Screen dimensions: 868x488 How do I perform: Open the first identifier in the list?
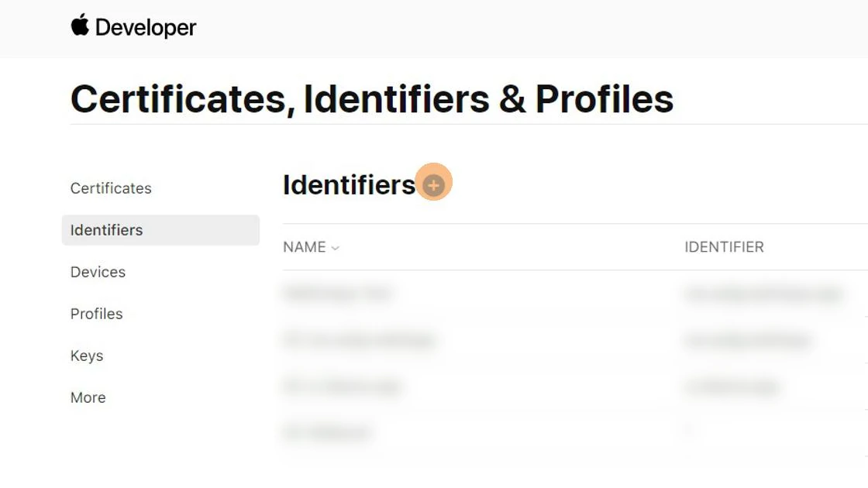[339, 294]
